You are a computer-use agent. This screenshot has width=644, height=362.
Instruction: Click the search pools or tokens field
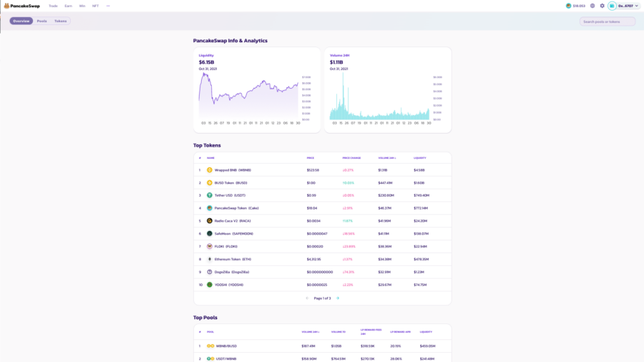[x=607, y=21]
